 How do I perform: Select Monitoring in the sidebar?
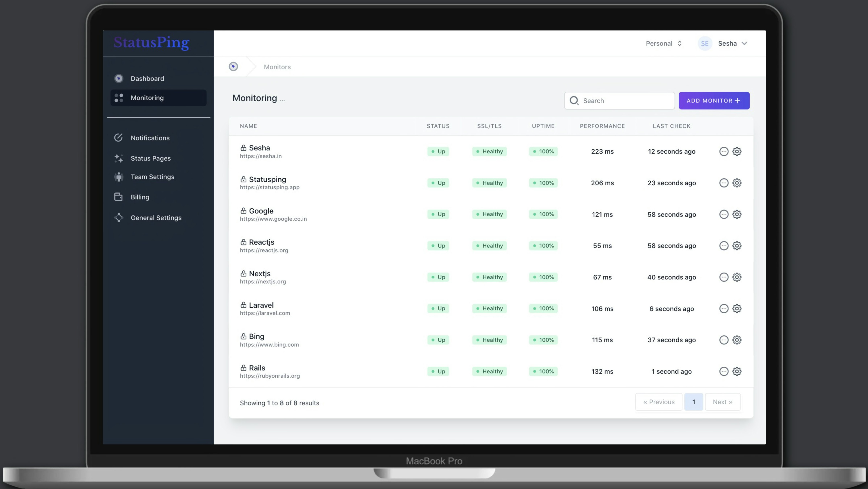pos(148,98)
